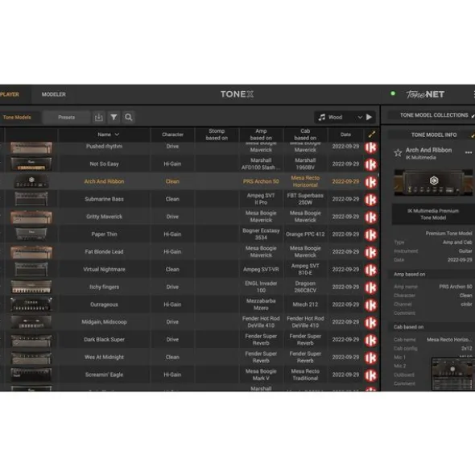Sort by the Cab based on header
Screen dimensions: 475x476
(x=305, y=135)
